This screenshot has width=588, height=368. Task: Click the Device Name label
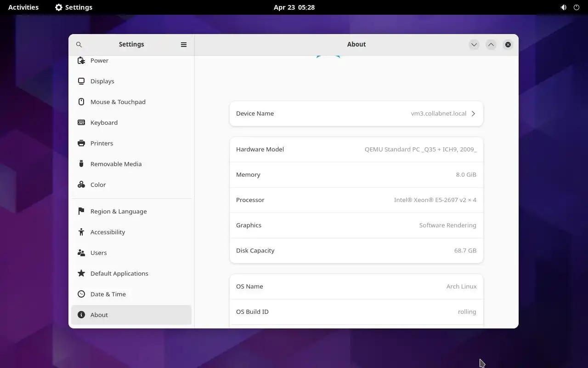pyautogui.click(x=255, y=114)
